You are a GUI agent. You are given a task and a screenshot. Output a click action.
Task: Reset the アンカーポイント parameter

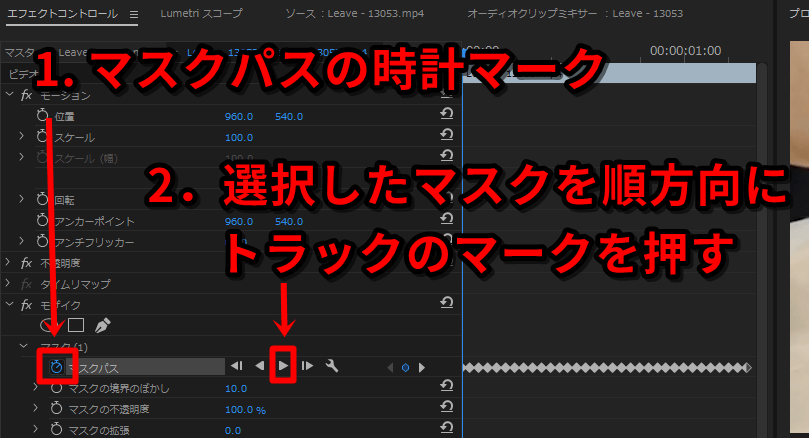click(x=447, y=219)
